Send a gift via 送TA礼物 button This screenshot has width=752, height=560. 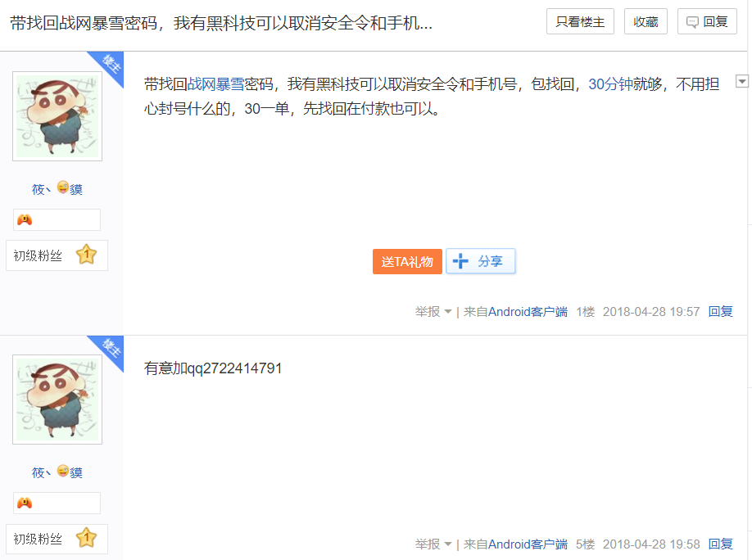coord(407,261)
